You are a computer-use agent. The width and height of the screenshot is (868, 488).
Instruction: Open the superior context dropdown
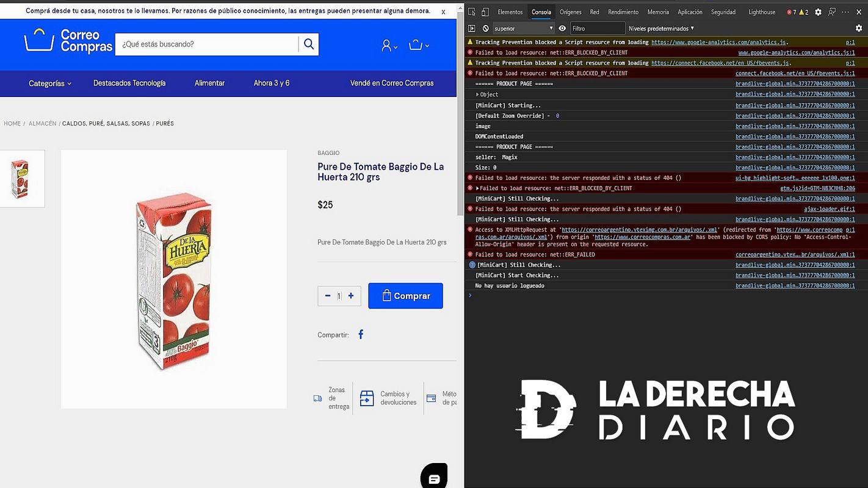coord(523,28)
